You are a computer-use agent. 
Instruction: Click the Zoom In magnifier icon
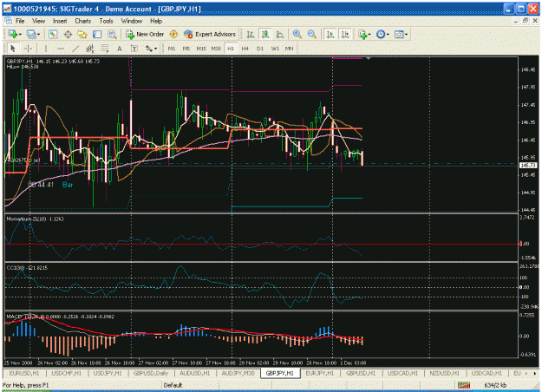click(x=297, y=34)
